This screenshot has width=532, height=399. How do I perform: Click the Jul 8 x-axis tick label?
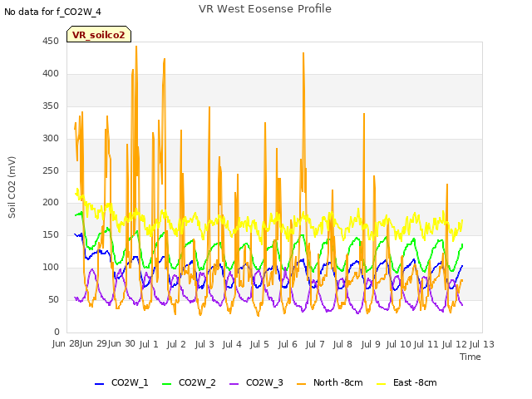click(x=342, y=344)
